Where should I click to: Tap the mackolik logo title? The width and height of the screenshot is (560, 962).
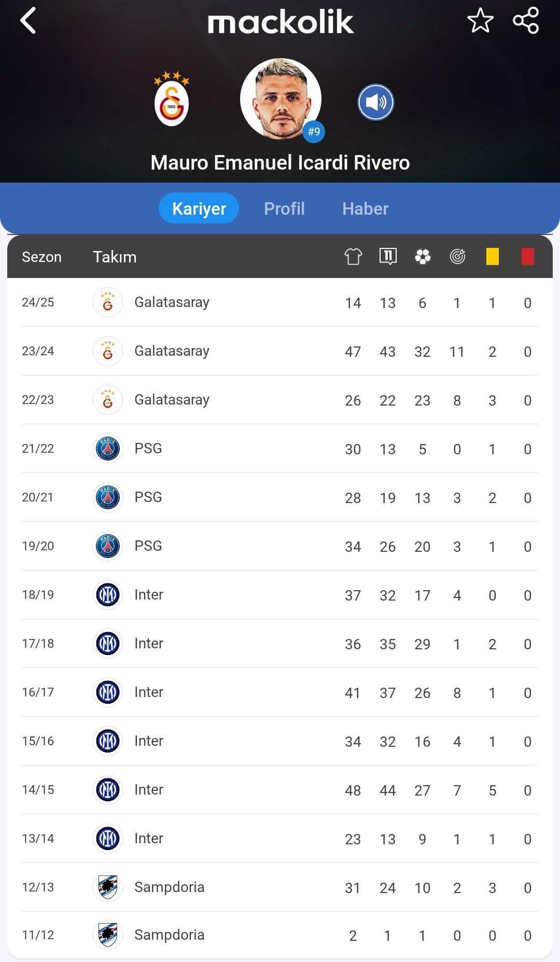[281, 23]
